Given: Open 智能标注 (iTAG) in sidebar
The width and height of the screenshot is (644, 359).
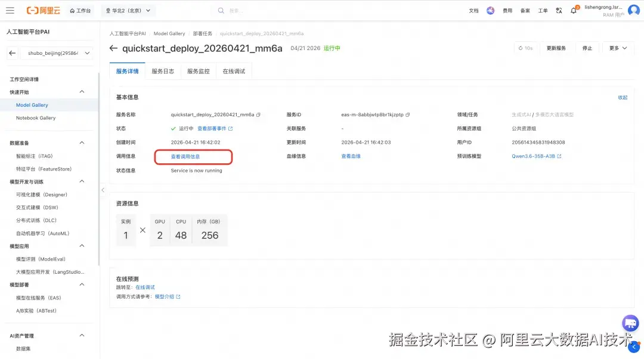Looking at the screenshot, I should tap(35, 156).
